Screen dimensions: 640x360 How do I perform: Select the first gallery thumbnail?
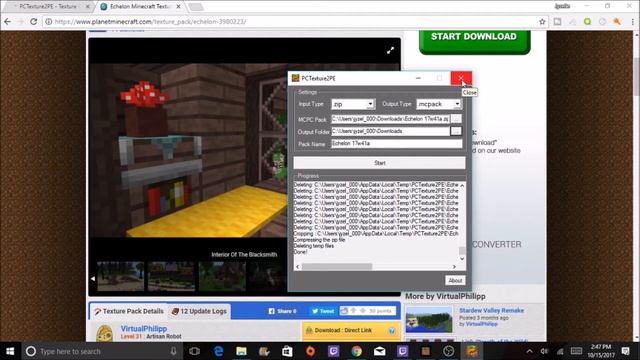[121, 276]
